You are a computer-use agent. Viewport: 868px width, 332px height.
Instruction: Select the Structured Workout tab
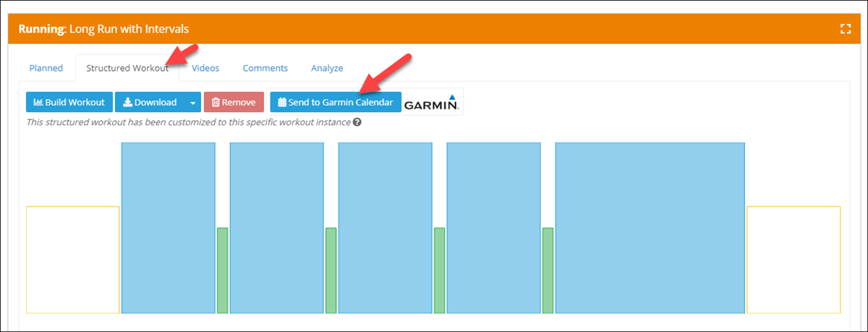127,68
